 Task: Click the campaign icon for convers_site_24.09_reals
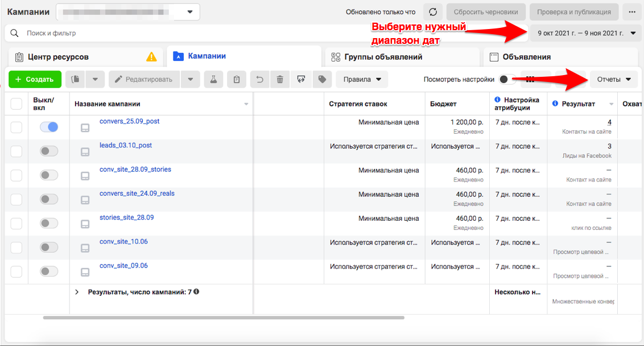[85, 200]
